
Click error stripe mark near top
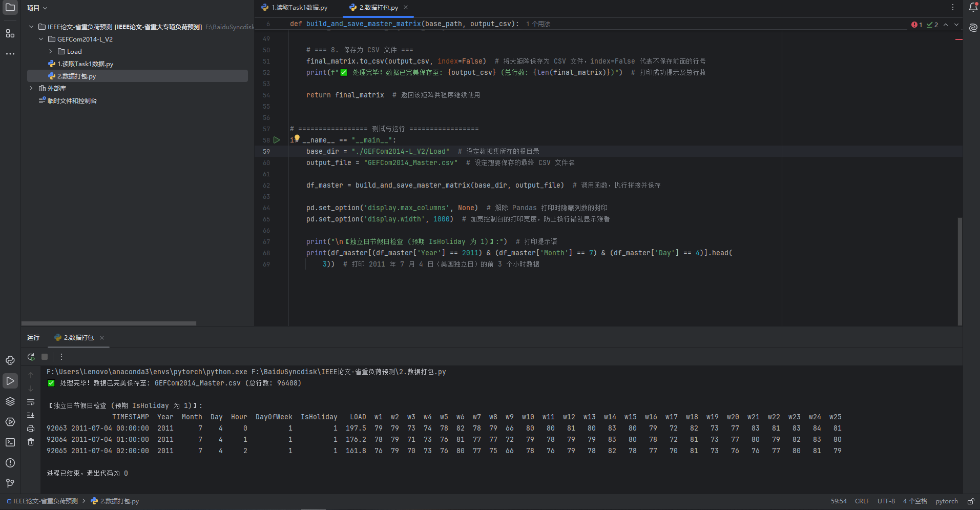[959, 39]
